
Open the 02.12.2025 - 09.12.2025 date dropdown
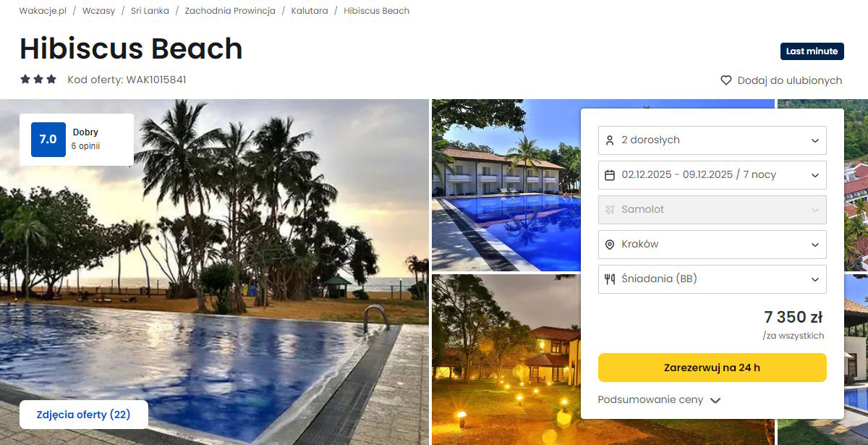(x=712, y=174)
